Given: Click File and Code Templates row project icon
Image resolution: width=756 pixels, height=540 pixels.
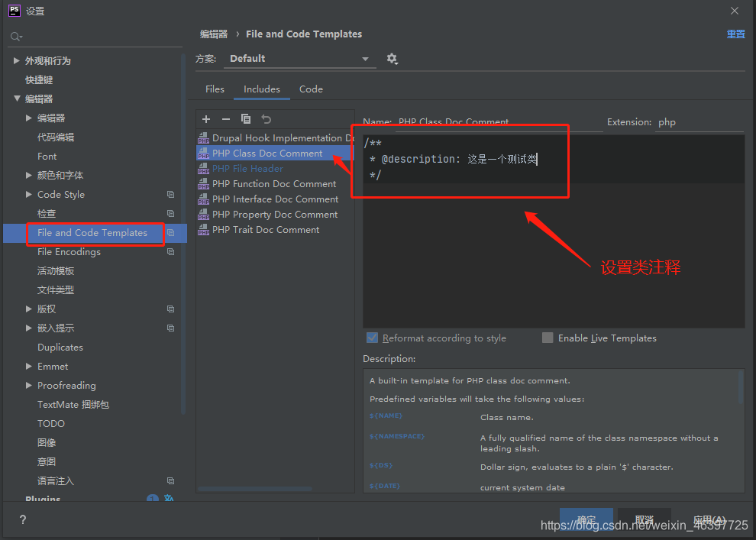Looking at the screenshot, I should coord(171,232).
